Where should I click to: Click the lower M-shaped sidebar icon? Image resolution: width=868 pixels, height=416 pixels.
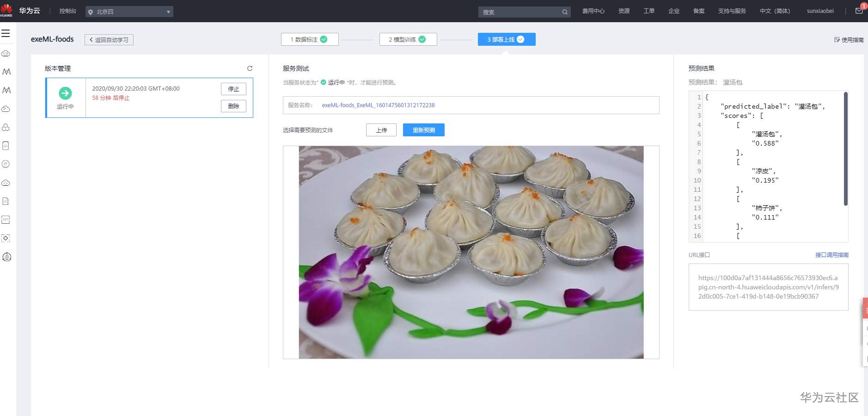(6, 90)
